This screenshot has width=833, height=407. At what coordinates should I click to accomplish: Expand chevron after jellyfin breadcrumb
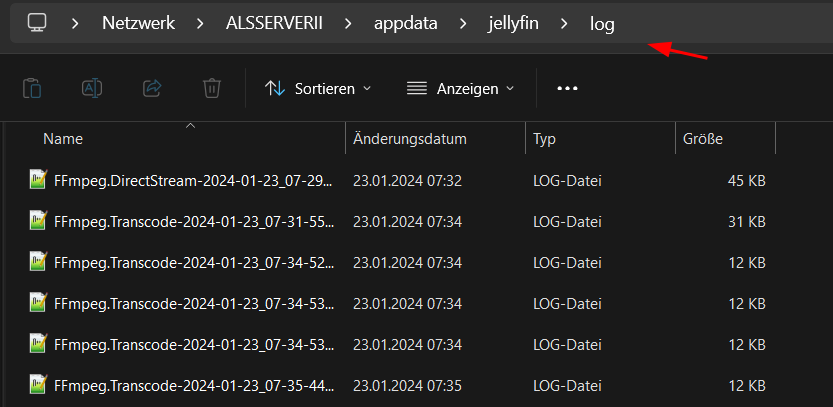564,23
